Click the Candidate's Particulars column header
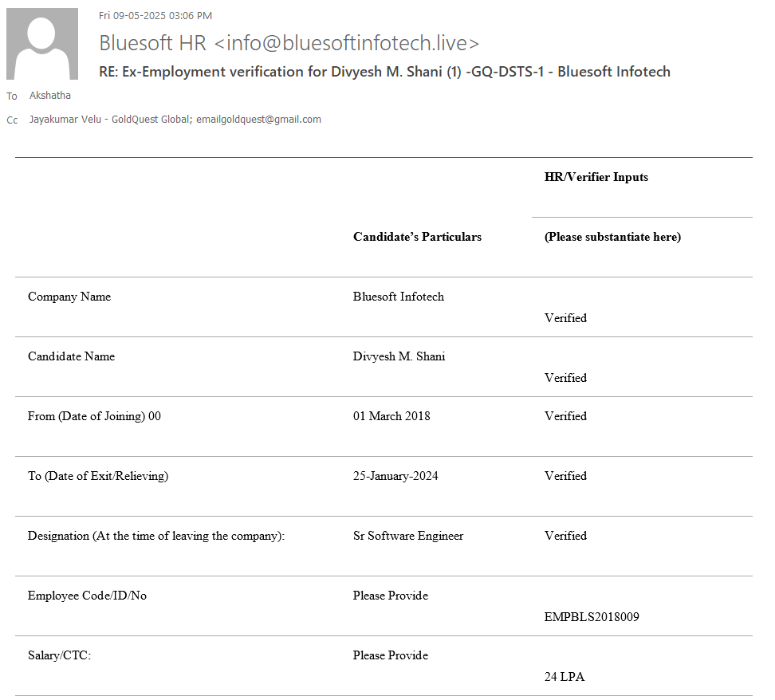This screenshot has width=775, height=700. point(417,237)
